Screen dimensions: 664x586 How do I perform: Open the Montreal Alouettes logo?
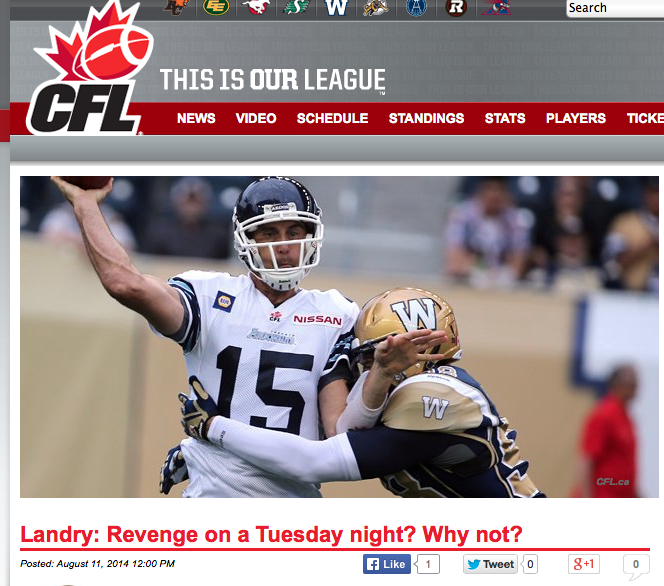point(496,7)
